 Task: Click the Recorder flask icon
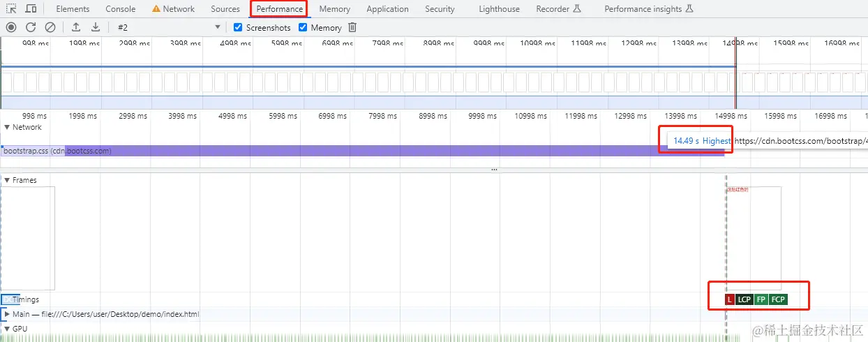coord(576,9)
